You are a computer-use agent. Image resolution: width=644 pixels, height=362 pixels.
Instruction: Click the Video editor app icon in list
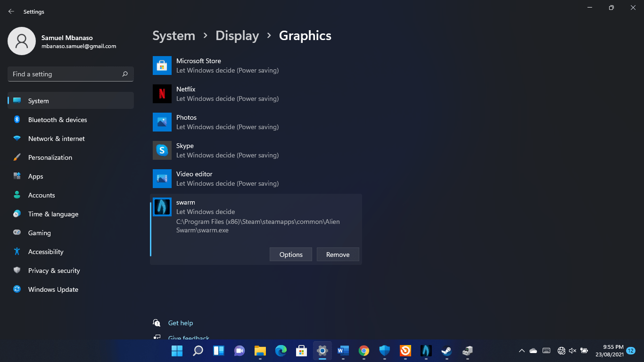coord(162,179)
